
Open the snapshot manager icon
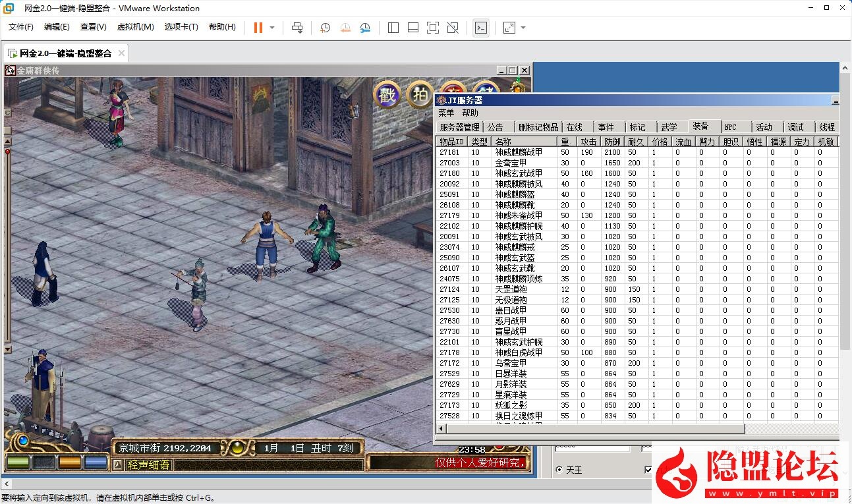pos(365,28)
